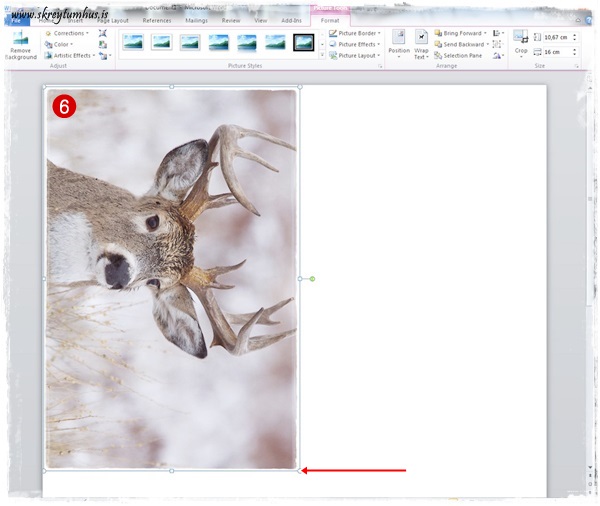Expand the Corrections dropdown

[66, 33]
